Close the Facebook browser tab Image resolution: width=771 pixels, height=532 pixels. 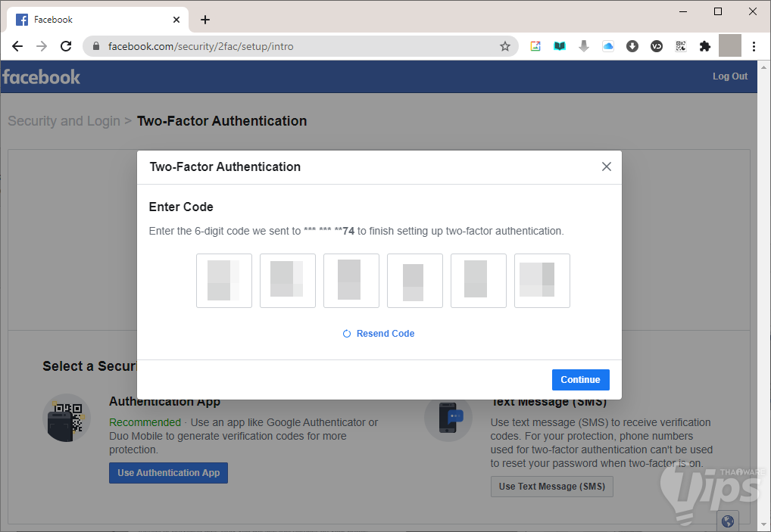pos(176,20)
